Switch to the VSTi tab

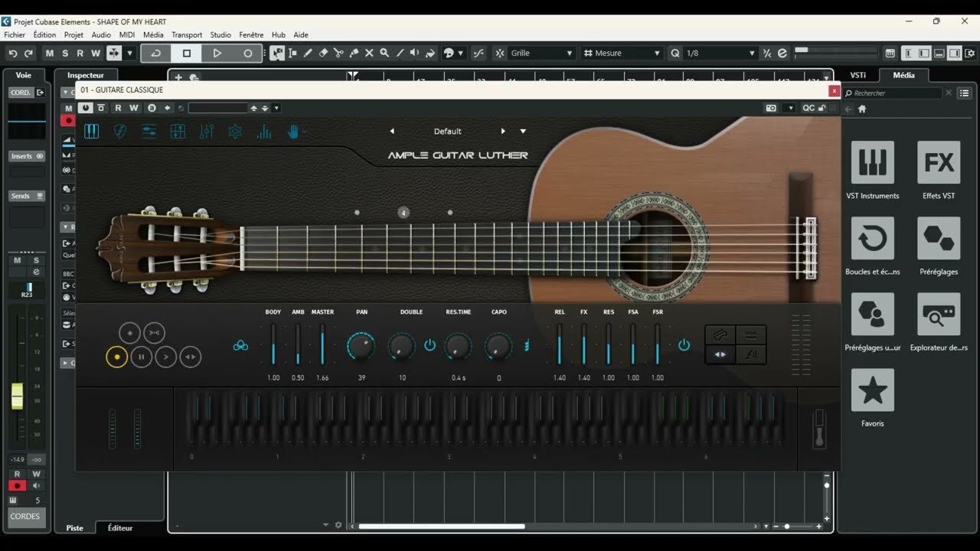click(858, 75)
